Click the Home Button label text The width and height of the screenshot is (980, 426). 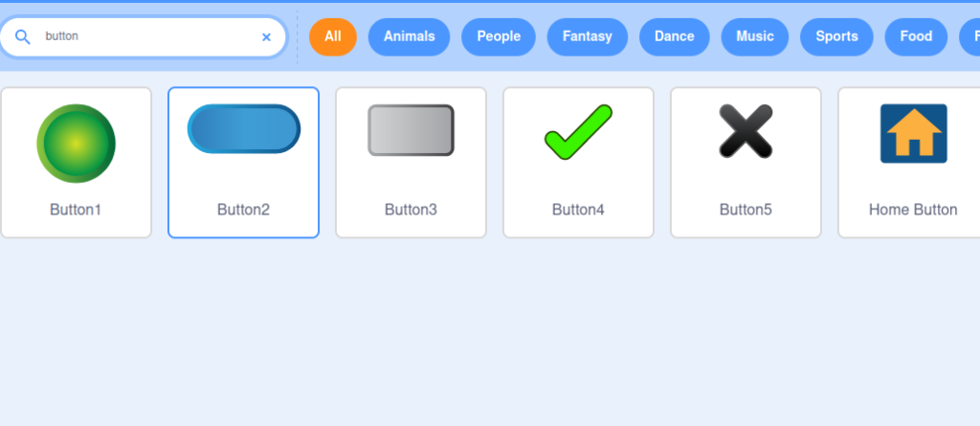click(x=913, y=210)
